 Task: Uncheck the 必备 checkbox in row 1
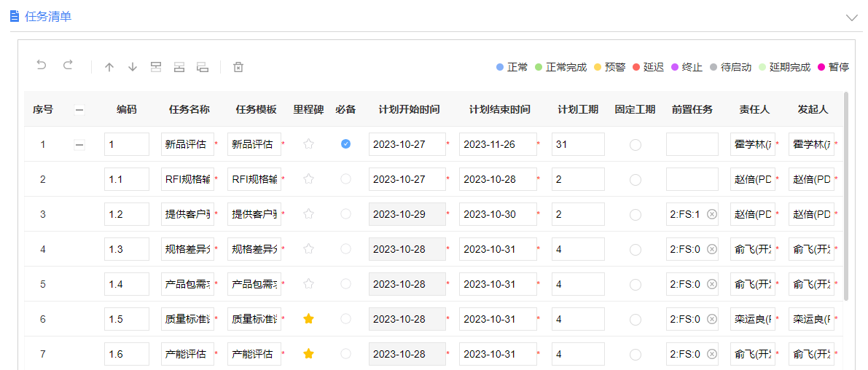(345, 144)
